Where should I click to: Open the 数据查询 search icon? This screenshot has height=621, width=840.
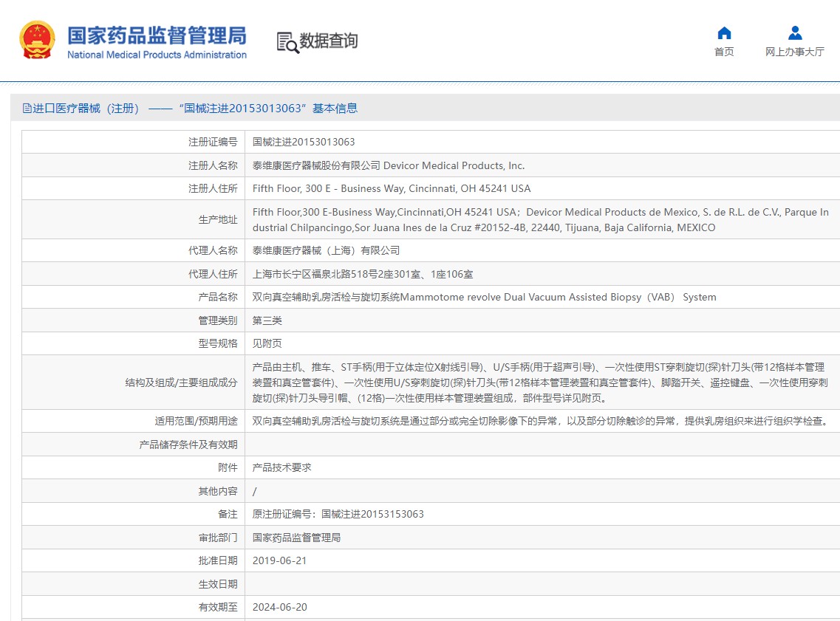pos(287,42)
